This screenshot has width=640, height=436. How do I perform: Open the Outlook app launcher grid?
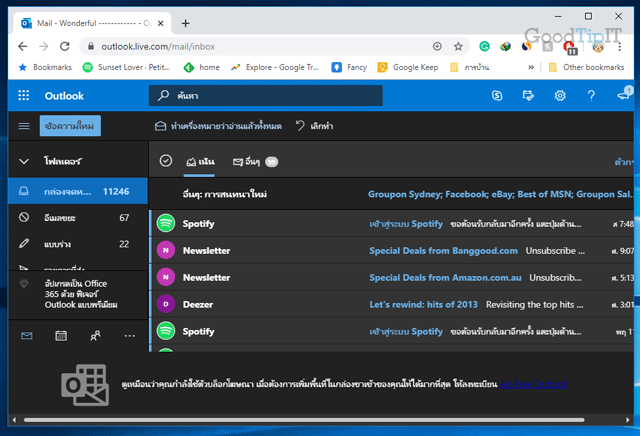[24, 96]
